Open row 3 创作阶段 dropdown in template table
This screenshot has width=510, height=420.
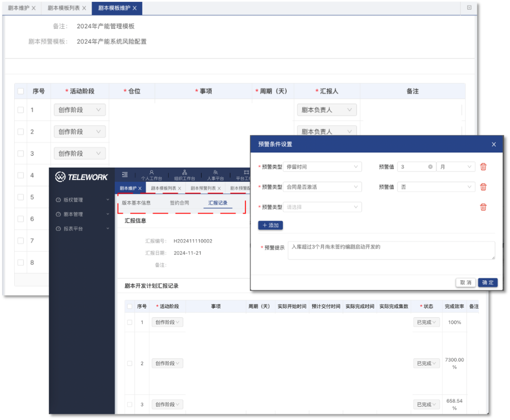[80, 153]
